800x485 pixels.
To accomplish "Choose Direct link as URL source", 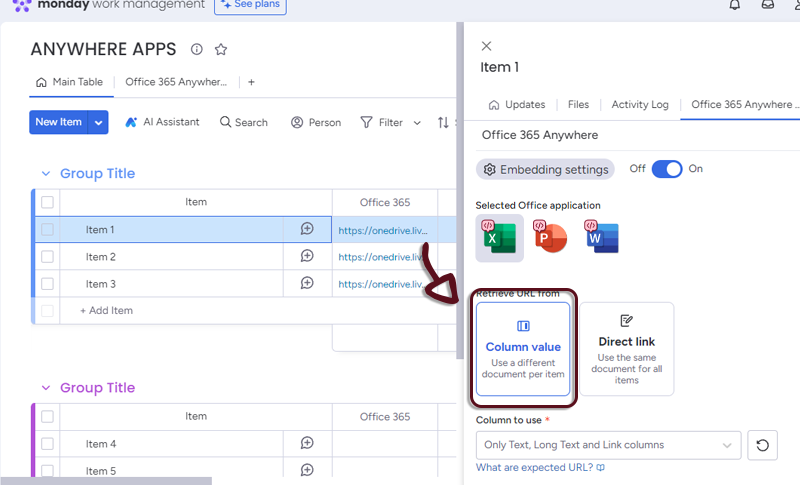I will tap(626, 348).
